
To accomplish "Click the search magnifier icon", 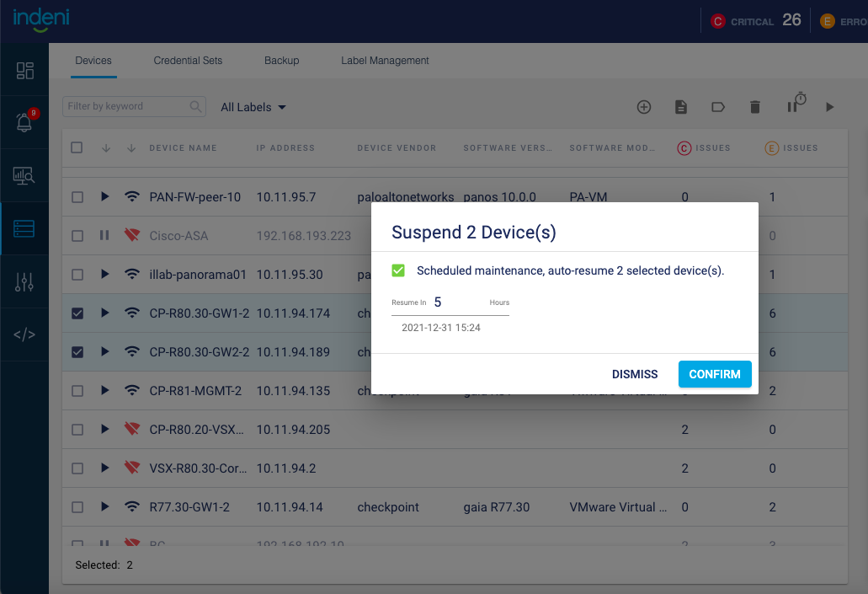I will [x=195, y=106].
